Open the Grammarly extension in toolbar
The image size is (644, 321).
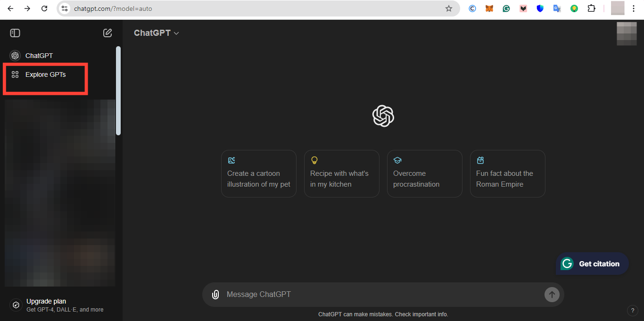tap(506, 8)
